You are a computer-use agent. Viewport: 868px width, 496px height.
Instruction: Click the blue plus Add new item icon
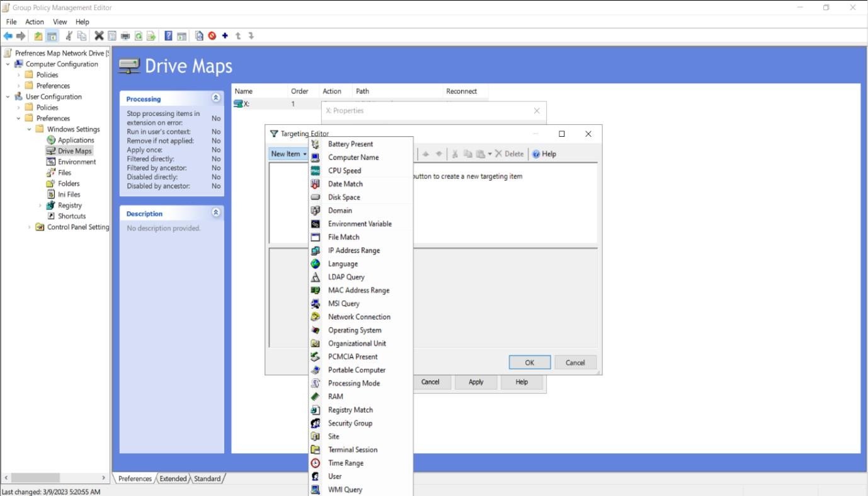coord(225,36)
